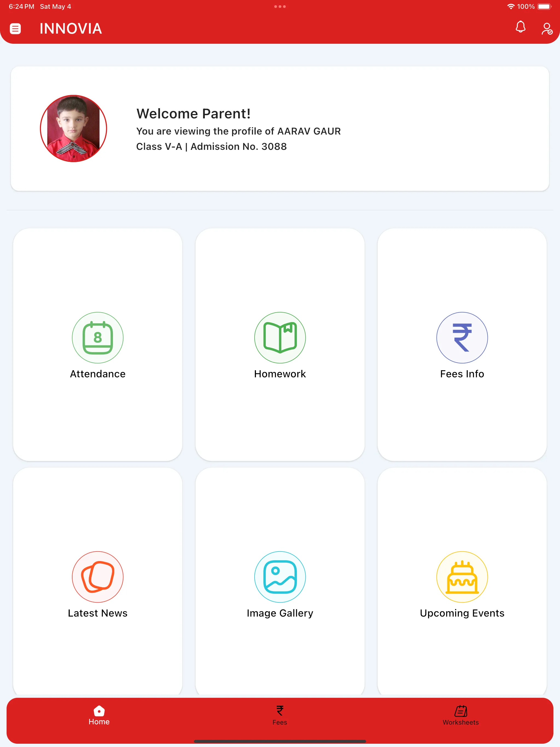
Task: Tap the user profile icon
Action: coord(547,29)
